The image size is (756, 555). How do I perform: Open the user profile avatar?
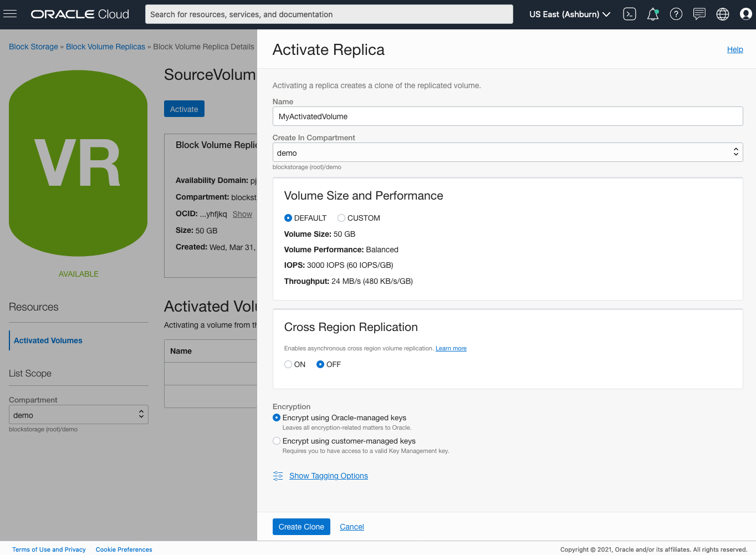click(745, 14)
